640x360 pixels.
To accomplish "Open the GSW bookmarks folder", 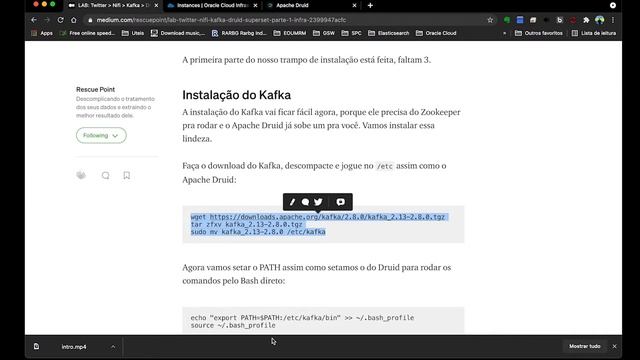I will [324, 33].
